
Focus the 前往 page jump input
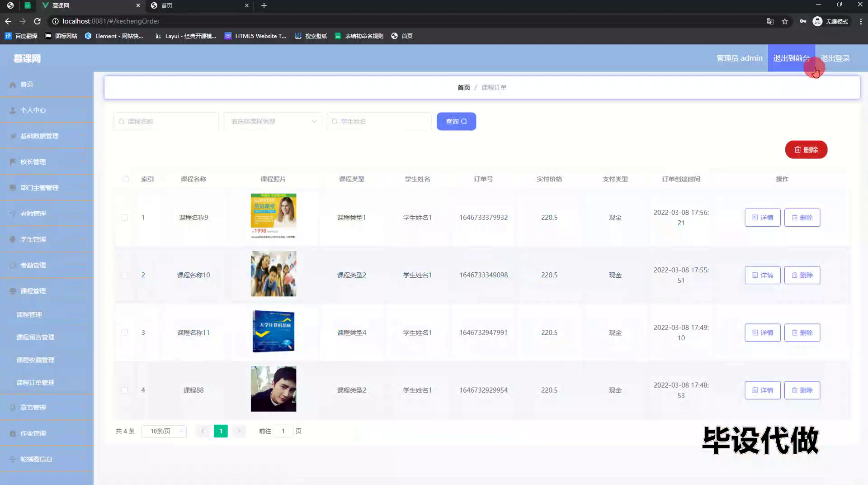[283, 431]
